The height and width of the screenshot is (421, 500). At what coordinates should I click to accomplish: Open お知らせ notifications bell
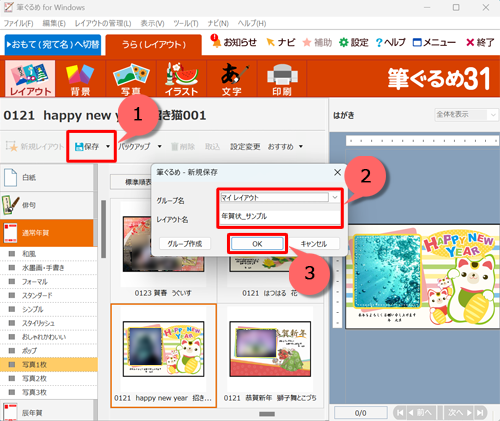[x=234, y=42]
